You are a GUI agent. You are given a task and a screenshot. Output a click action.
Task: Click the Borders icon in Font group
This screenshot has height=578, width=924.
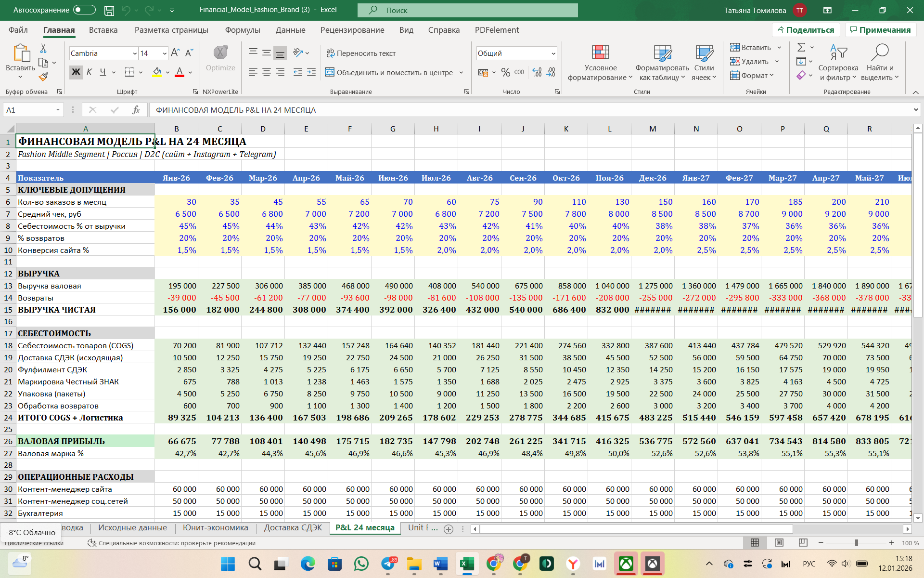point(129,72)
